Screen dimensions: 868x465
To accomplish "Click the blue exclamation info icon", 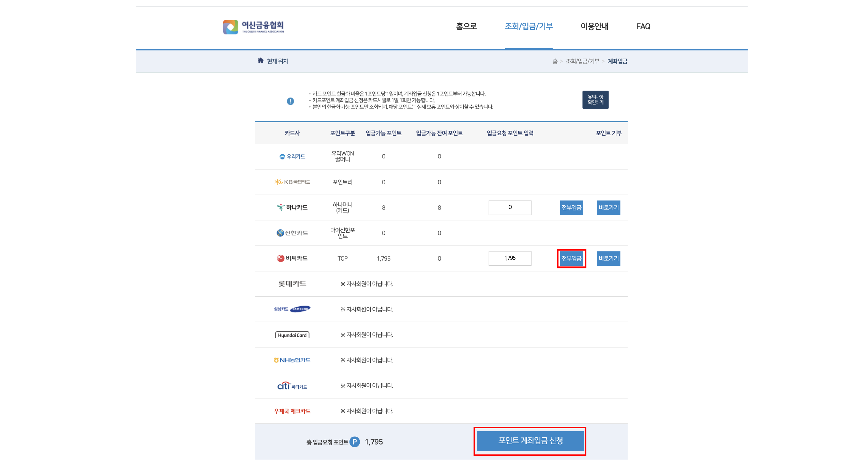I will (290, 101).
